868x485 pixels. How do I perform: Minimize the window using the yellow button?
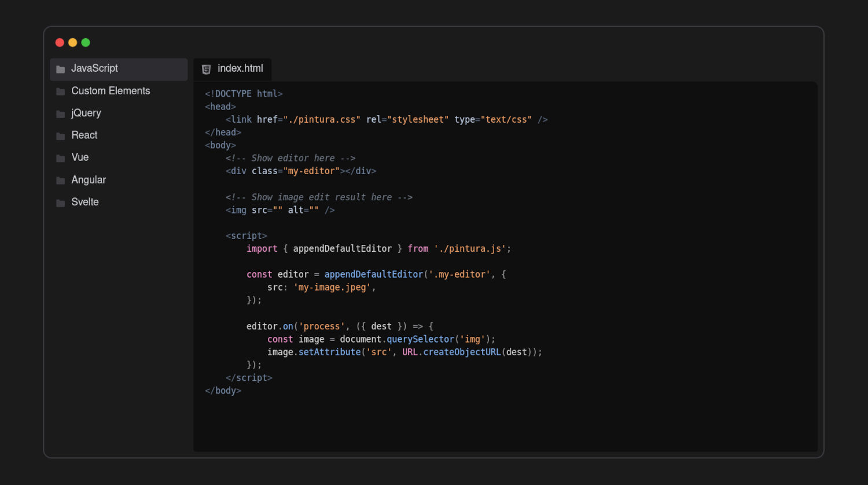point(72,42)
